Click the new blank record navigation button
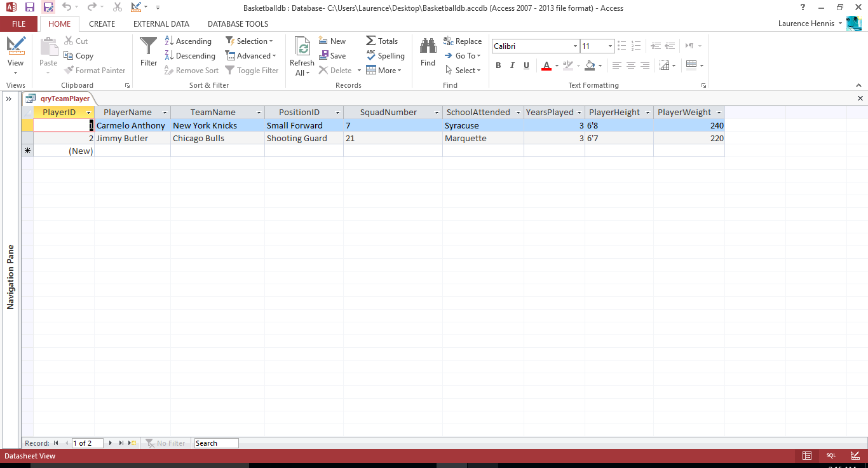Image resolution: width=868 pixels, height=468 pixels. click(x=132, y=443)
